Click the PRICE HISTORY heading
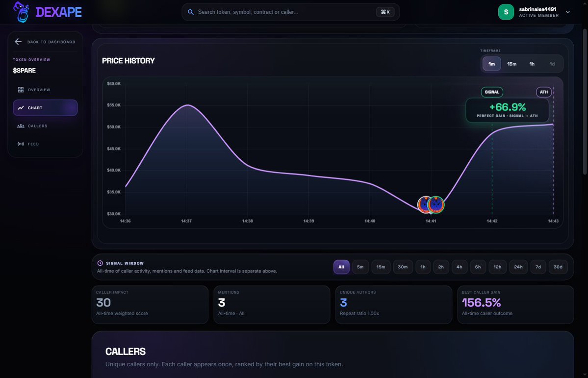 tap(128, 61)
